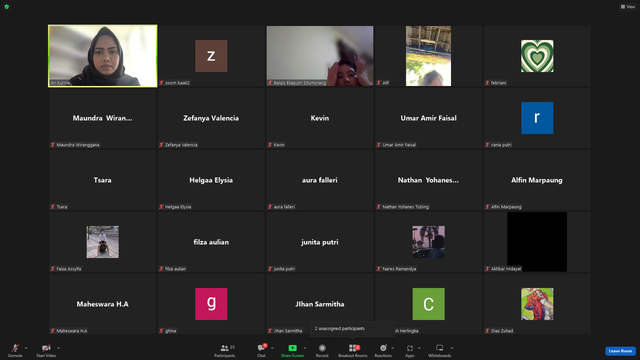Click the green heart avatar of febriani
The height and width of the screenshot is (360, 640).
point(537,56)
